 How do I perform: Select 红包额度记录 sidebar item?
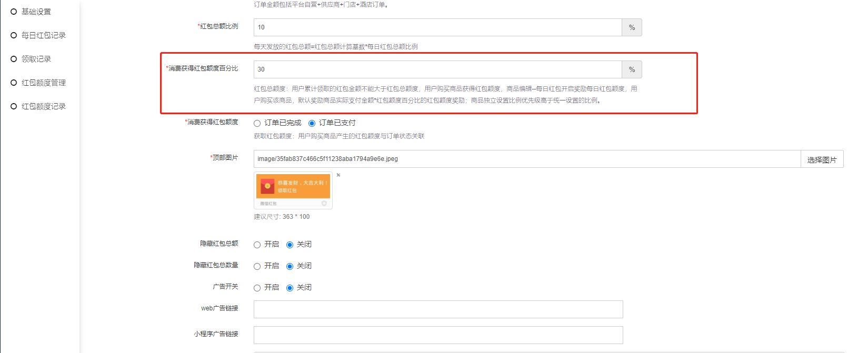click(x=43, y=106)
